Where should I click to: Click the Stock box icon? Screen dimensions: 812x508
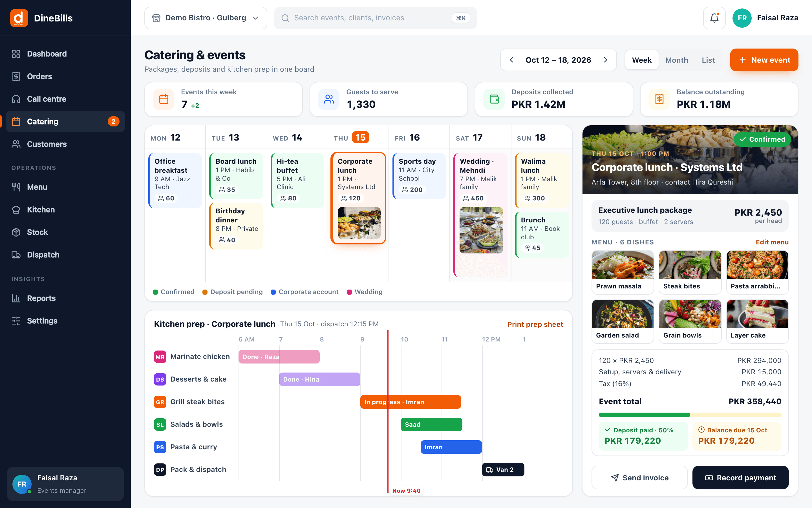16,232
